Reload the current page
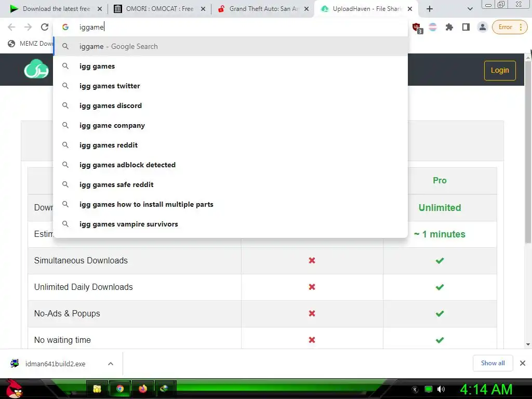The width and height of the screenshot is (532, 399). (45, 27)
